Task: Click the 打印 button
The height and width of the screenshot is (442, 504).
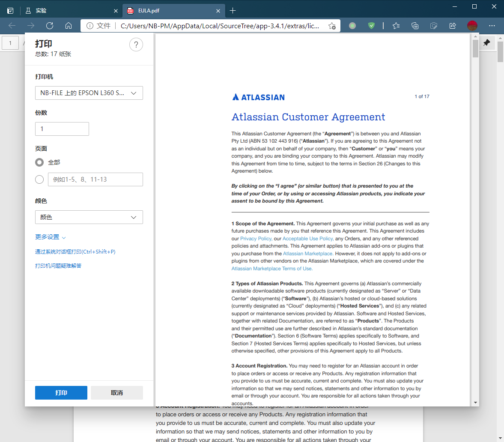Action: pos(61,393)
